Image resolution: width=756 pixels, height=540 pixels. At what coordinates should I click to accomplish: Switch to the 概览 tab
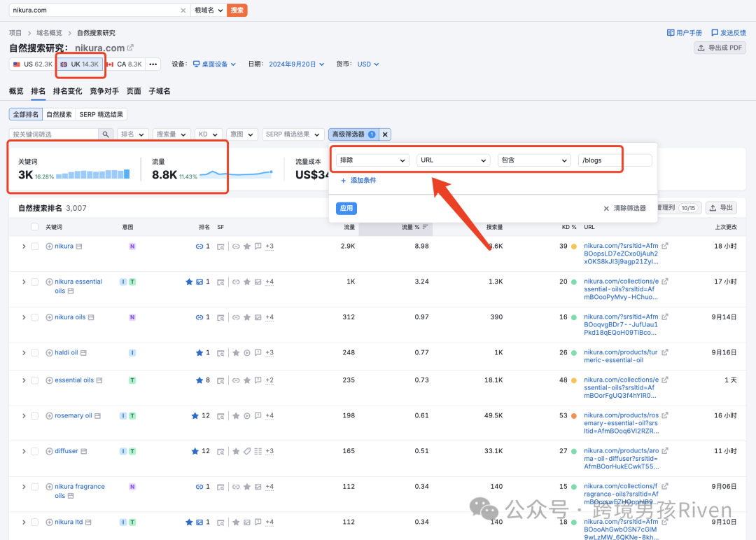coord(16,91)
